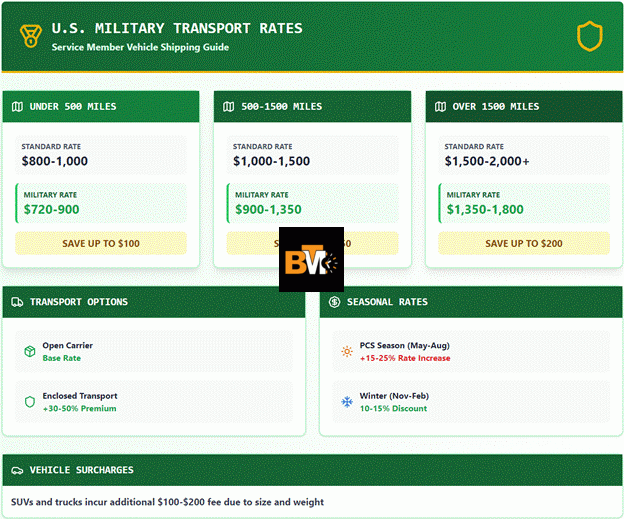The image size is (624, 519).
Task: Click map icon beside Under 500 Miles
Action: click(x=17, y=107)
